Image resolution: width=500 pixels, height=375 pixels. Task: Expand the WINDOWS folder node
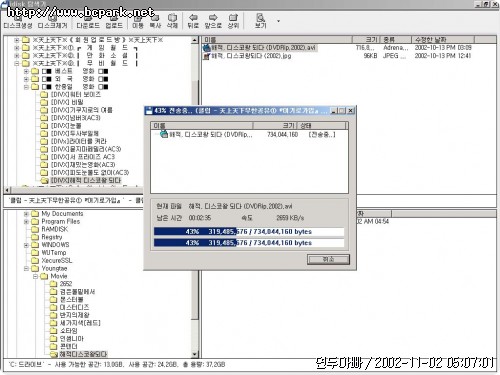point(26,245)
